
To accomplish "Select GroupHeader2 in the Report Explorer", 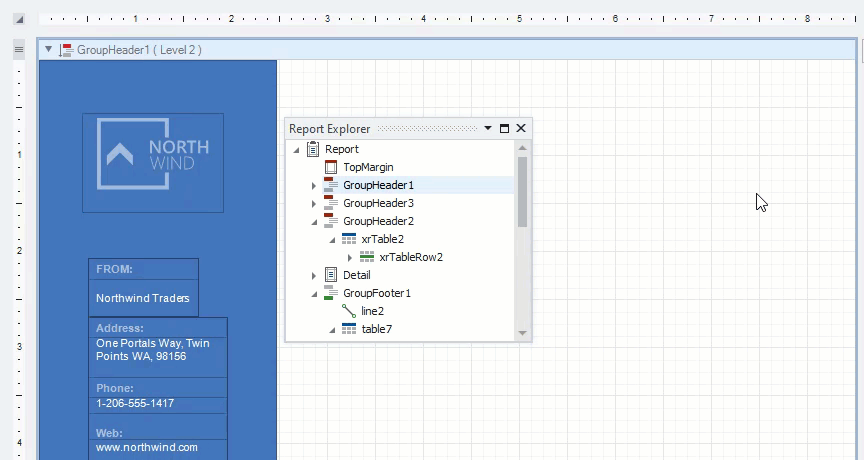I will (x=378, y=221).
